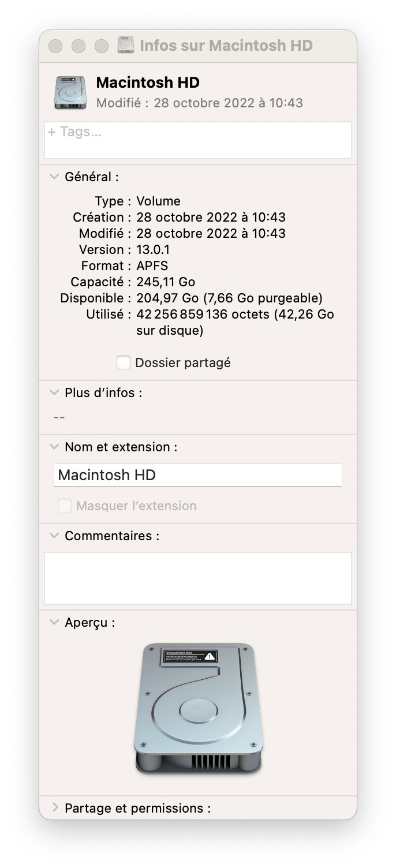The width and height of the screenshot is (396, 868).
Task: Expand the Partage et permissions section
Action: 55,807
